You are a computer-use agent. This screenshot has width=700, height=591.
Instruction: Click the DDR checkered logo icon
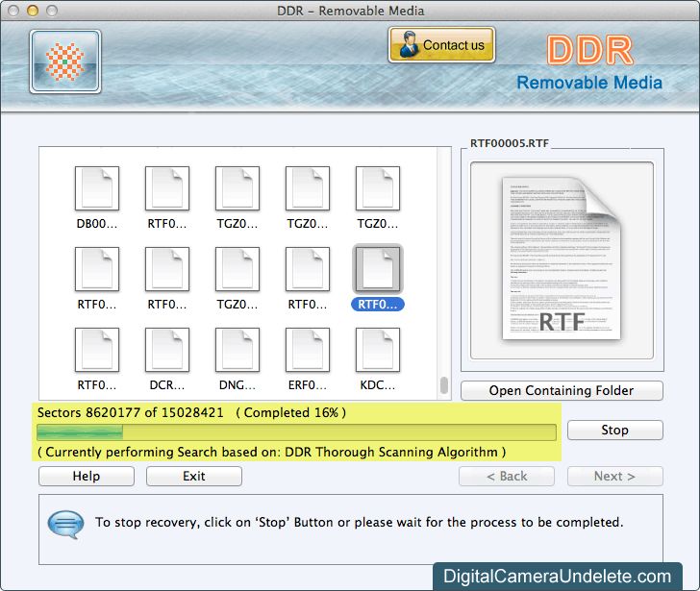coord(65,62)
